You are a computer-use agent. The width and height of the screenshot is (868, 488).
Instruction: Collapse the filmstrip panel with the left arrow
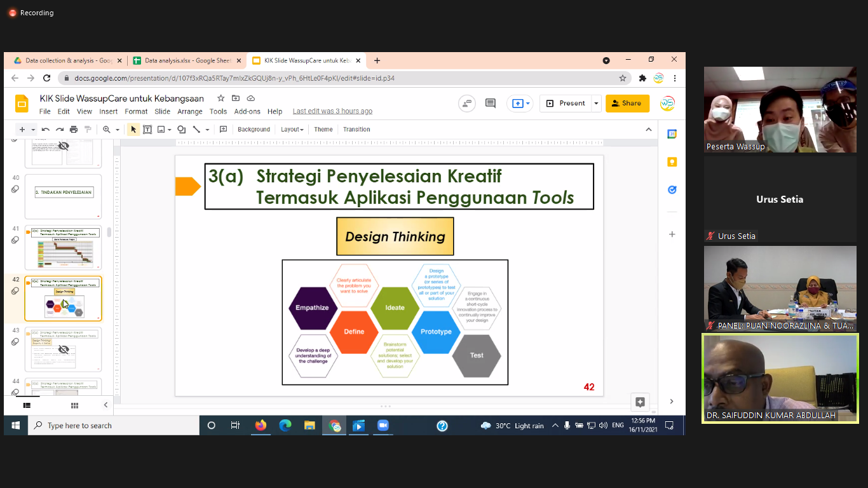click(x=105, y=405)
